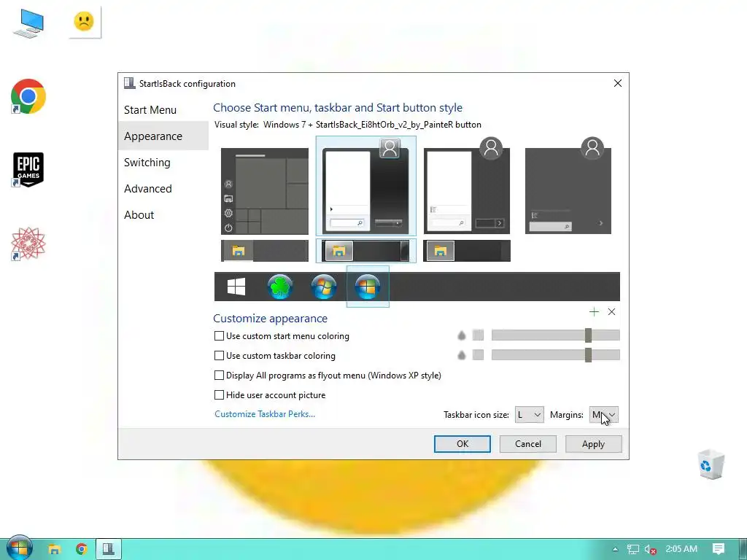Click taskbar coloring droplet icon
This screenshot has height=560, width=747.
tap(461, 355)
